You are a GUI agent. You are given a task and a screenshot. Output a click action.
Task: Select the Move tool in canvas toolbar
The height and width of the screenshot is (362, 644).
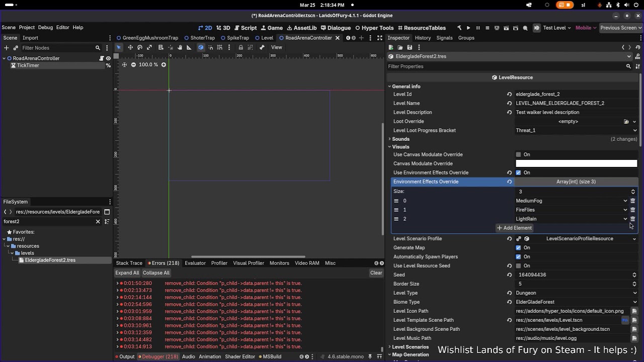[130, 47]
